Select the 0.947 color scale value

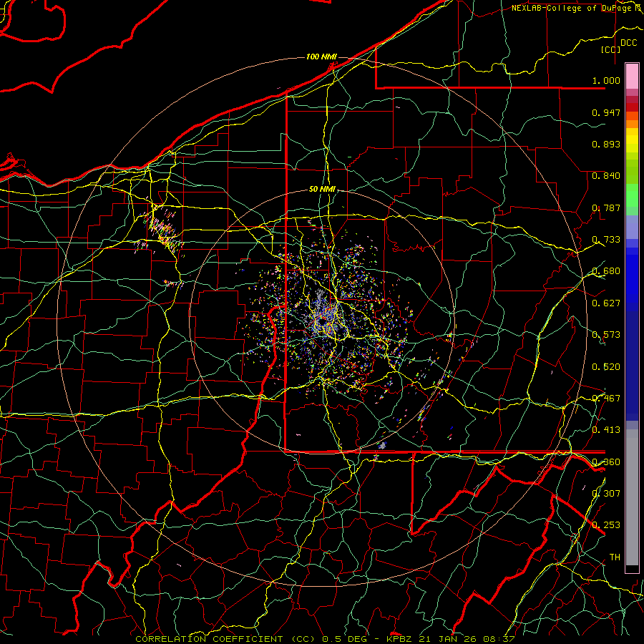(x=606, y=112)
